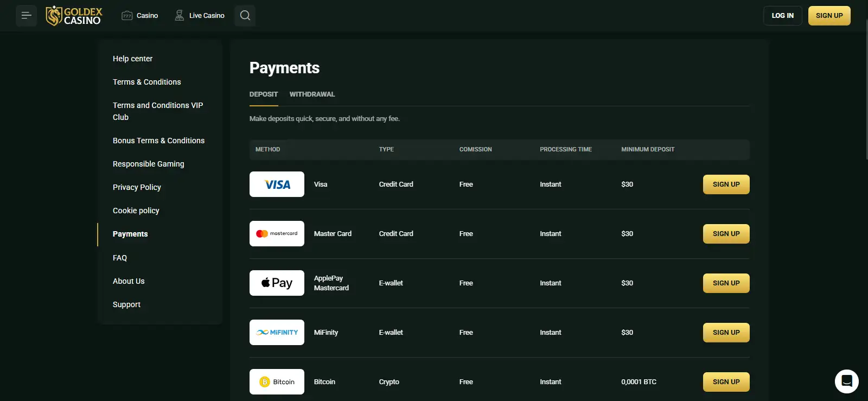The width and height of the screenshot is (868, 401).
Task: Click the MiFinity logo thumbnail
Action: point(277,333)
